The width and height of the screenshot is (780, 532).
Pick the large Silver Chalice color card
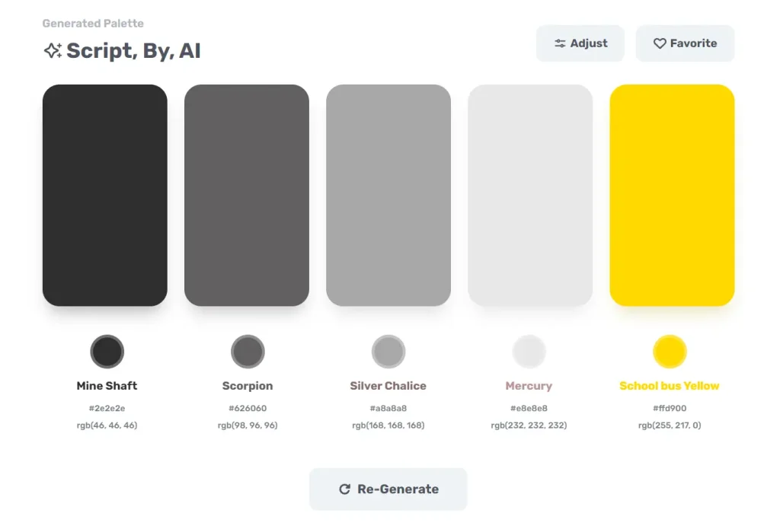[x=388, y=196]
